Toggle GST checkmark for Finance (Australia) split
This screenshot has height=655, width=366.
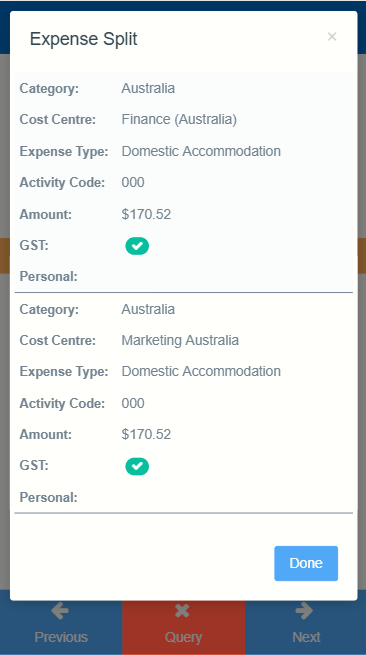pos(137,246)
